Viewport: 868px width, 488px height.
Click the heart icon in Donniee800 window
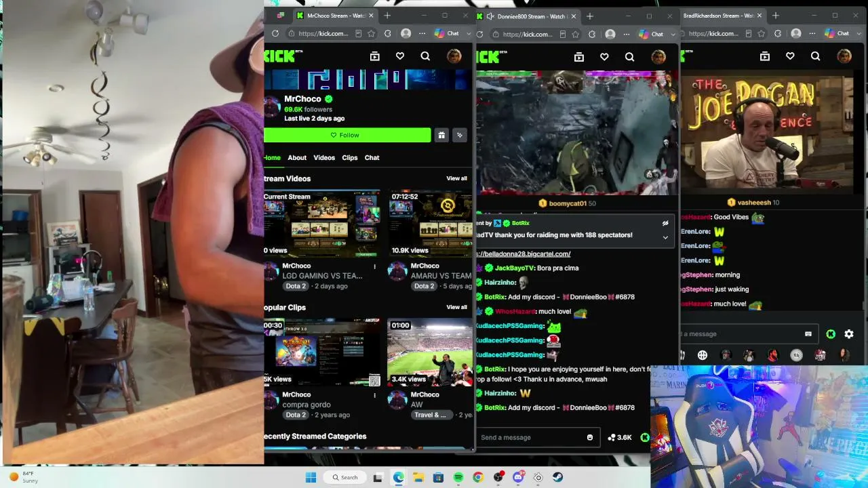[x=604, y=57]
